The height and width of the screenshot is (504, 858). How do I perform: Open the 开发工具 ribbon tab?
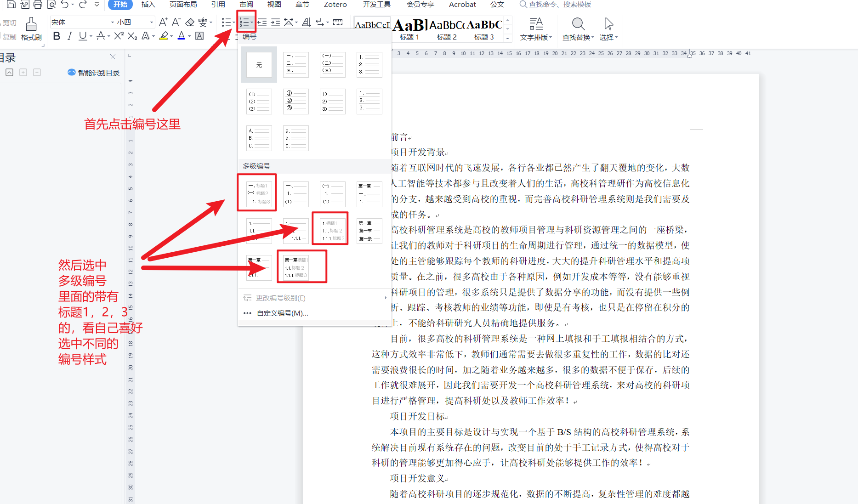[377, 5]
